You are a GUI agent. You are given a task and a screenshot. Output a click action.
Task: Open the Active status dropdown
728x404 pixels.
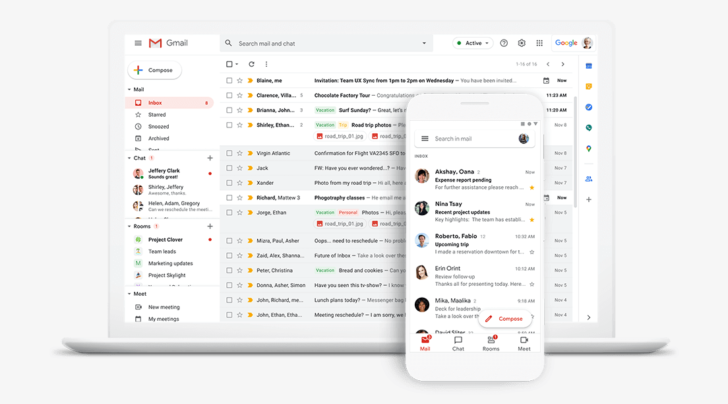point(473,43)
